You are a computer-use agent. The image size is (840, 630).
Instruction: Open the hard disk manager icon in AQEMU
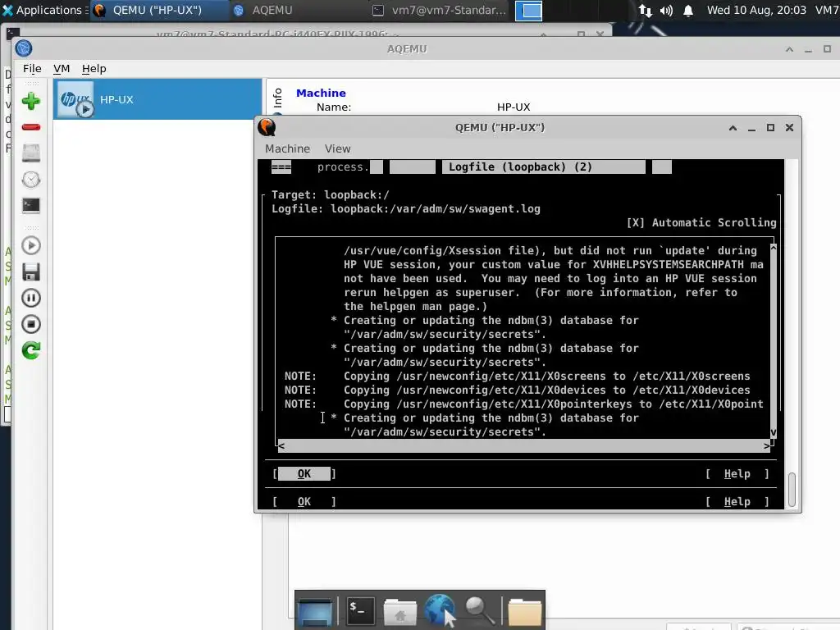tap(31, 153)
